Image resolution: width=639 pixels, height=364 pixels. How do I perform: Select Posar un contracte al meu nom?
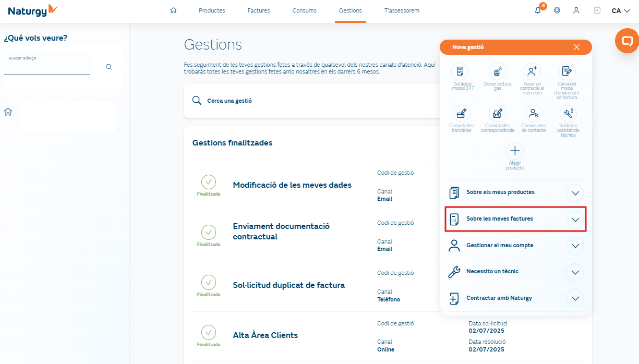click(533, 71)
